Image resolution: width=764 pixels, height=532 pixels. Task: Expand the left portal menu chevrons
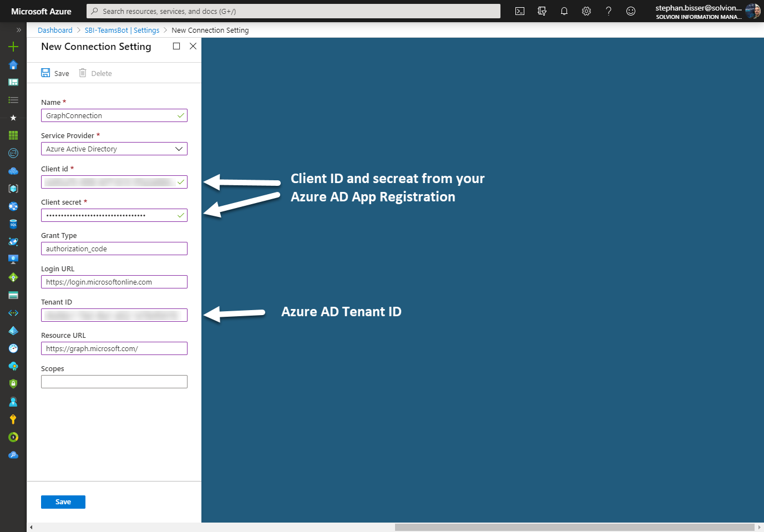click(x=18, y=30)
